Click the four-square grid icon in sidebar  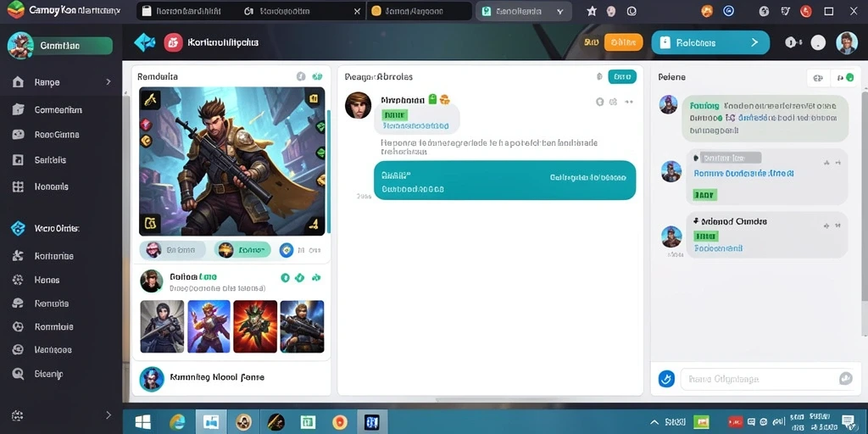point(18,186)
